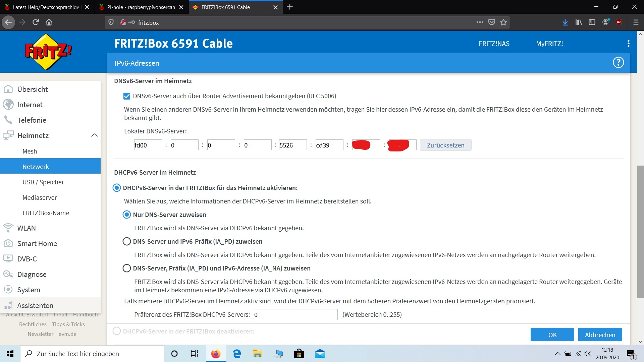Open the Microsoft Store taskbar icon
The image size is (644, 362).
point(299,354)
